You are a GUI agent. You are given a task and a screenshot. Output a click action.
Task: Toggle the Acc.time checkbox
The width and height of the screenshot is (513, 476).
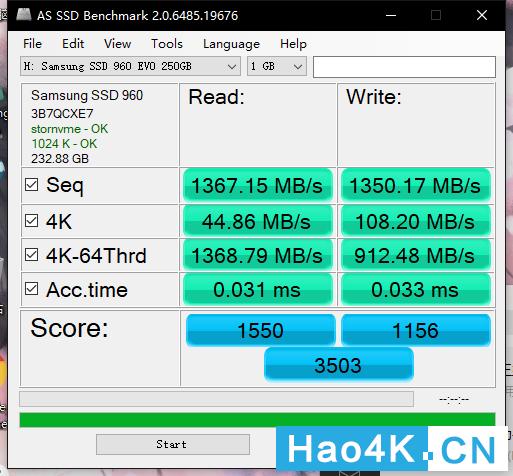[x=32, y=289]
